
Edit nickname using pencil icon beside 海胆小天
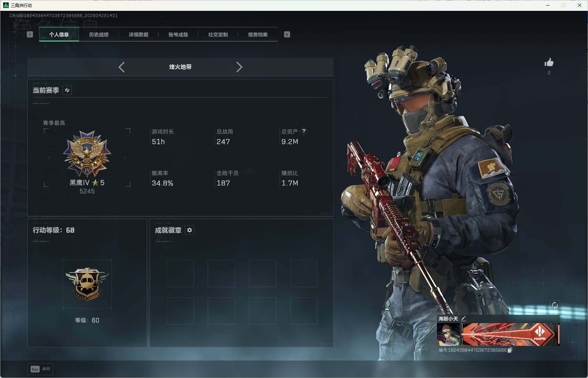pos(464,318)
